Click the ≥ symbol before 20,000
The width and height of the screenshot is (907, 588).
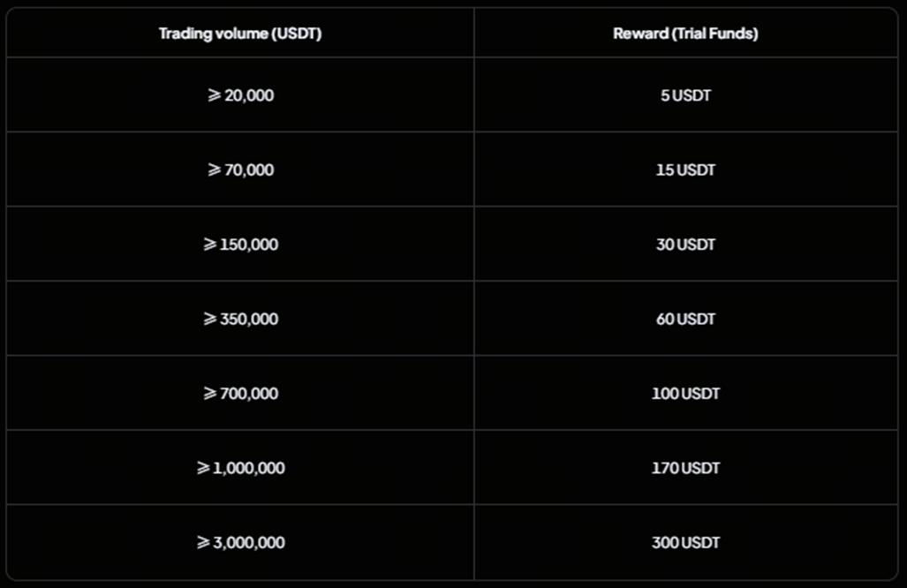click(214, 95)
